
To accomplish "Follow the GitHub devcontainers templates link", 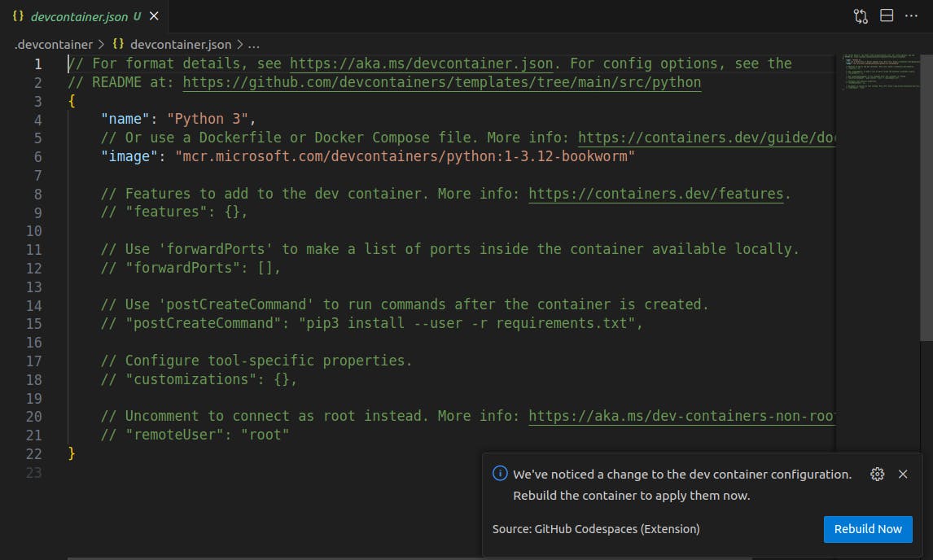I will (441, 82).
